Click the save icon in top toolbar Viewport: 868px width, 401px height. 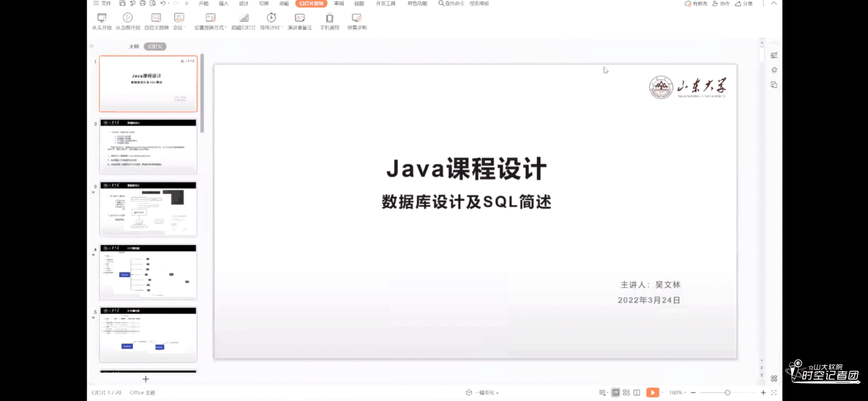pyautogui.click(x=122, y=3)
